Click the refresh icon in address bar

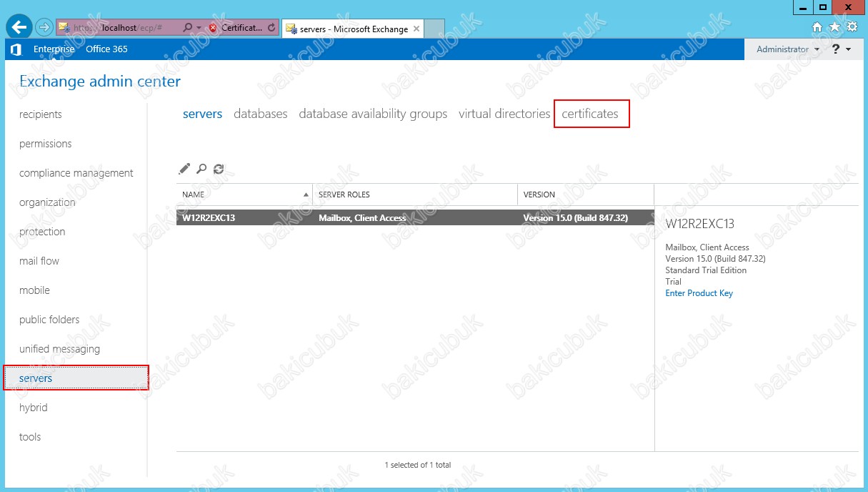271,28
